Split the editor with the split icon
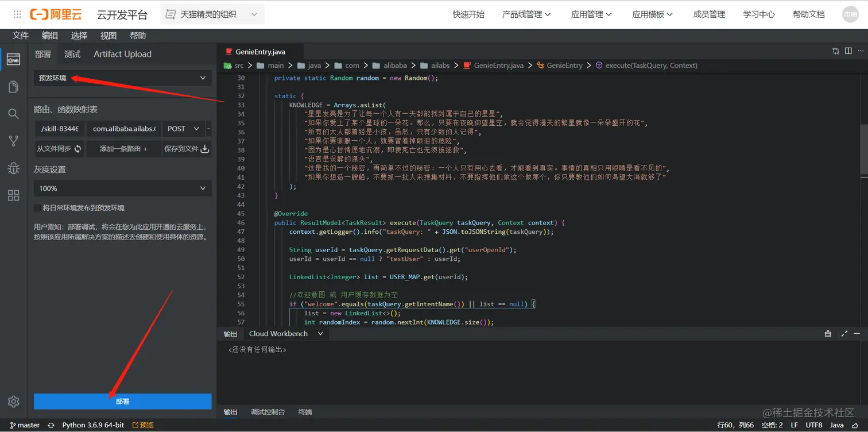868x432 pixels. tap(848, 51)
